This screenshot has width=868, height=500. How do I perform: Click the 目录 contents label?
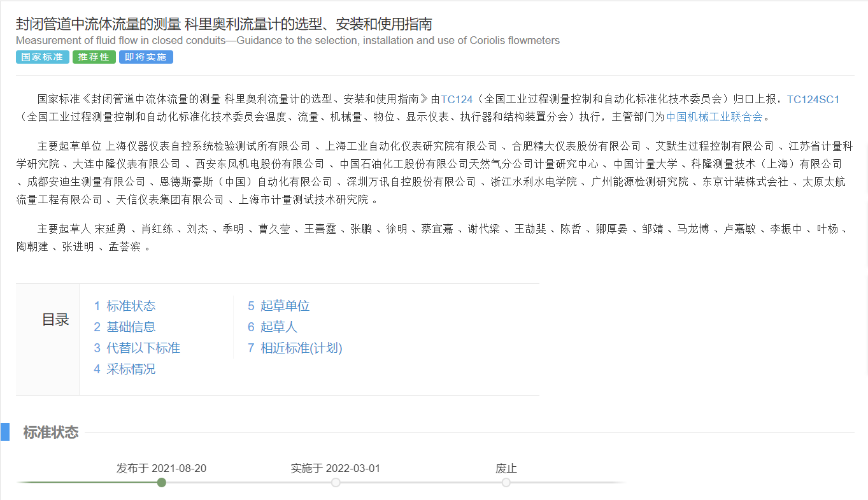tap(55, 320)
